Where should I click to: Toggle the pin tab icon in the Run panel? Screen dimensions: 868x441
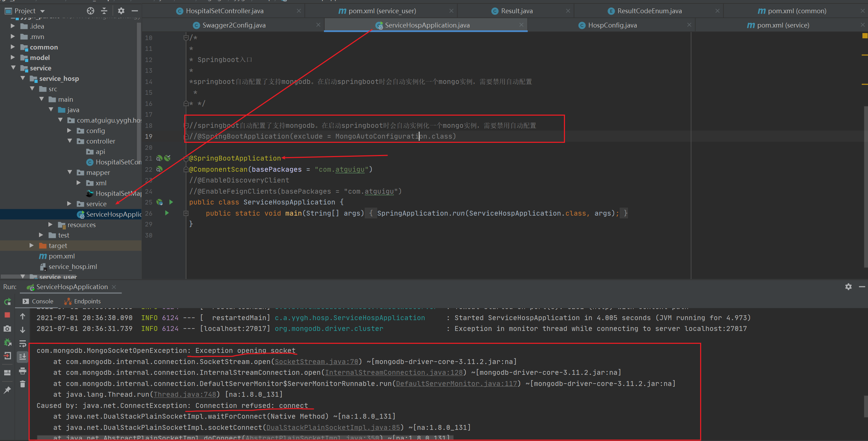(x=7, y=390)
